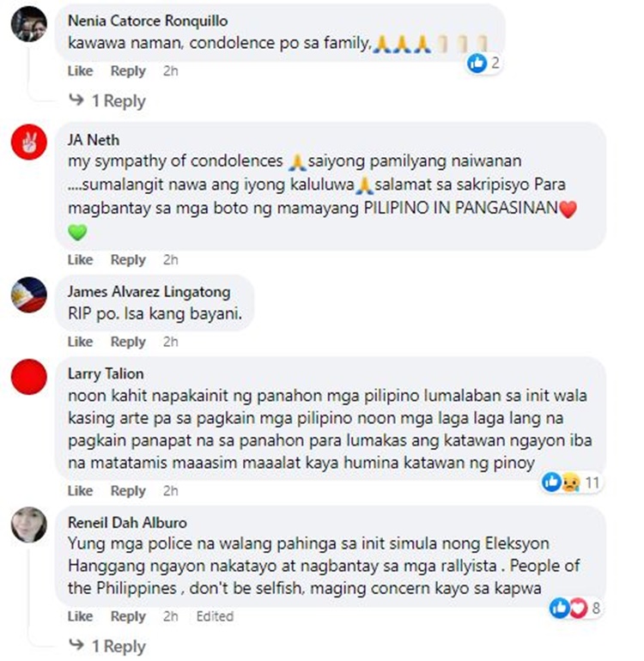Viewport: 644px width, 661px height.
Task: Like Larry Talion's comment
Action: coord(80,491)
